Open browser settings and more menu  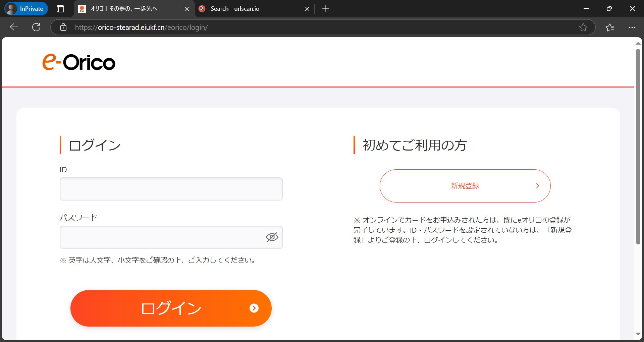coord(632,27)
